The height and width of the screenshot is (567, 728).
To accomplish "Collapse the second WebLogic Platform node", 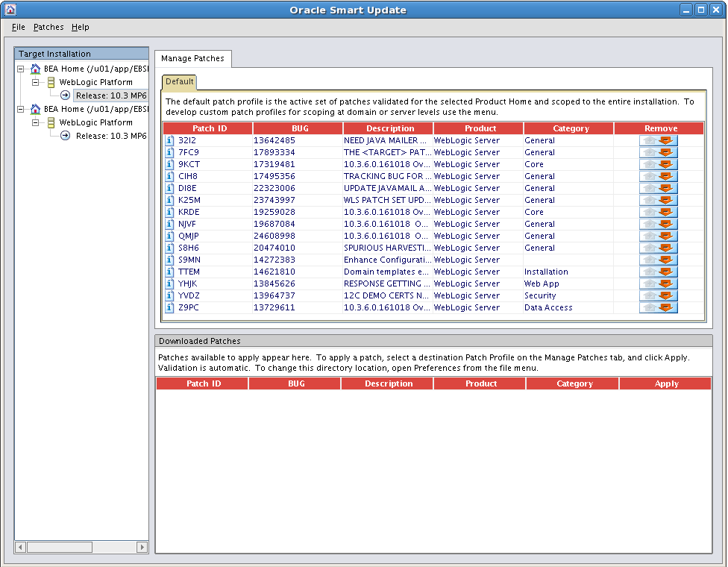I will click(35, 122).
